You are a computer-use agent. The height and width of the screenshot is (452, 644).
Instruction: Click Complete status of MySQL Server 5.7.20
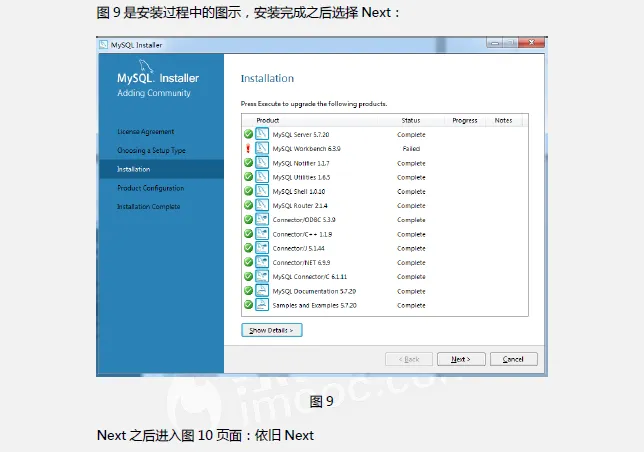click(x=411, y=135)
